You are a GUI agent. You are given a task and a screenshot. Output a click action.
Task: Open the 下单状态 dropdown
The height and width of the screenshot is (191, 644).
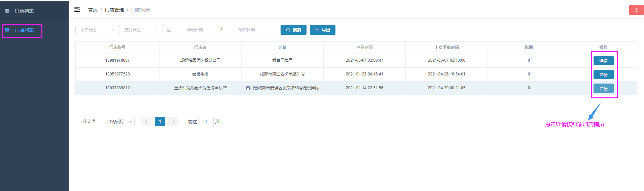coord(97,30)
